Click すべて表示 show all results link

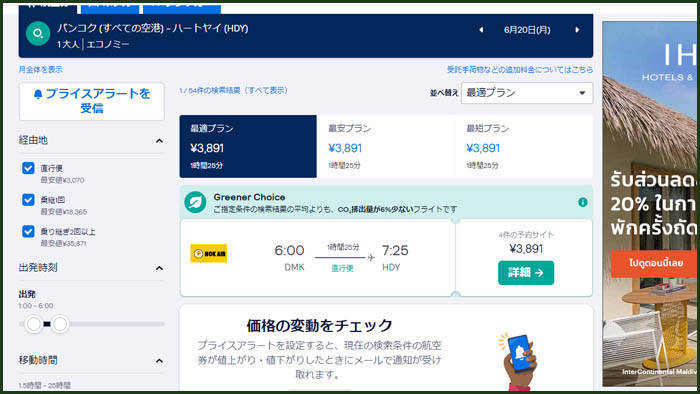pos(267,91)
